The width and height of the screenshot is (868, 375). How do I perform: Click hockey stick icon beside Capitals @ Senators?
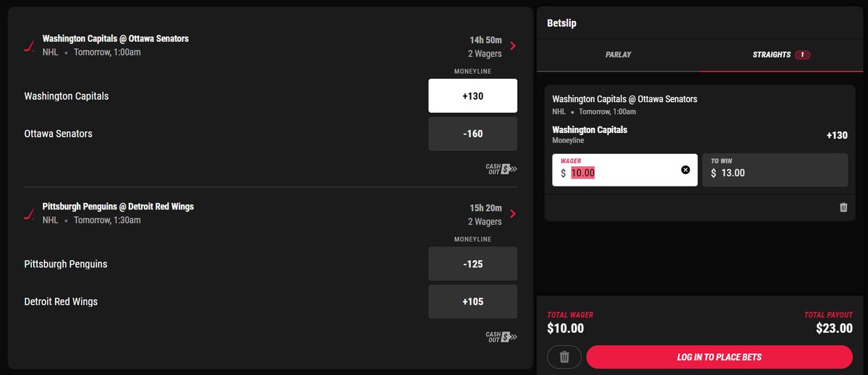coord(29,46)
